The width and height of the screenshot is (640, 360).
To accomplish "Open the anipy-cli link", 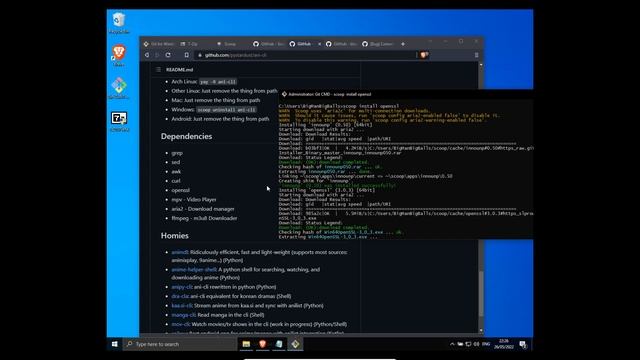I will point(182,287).
